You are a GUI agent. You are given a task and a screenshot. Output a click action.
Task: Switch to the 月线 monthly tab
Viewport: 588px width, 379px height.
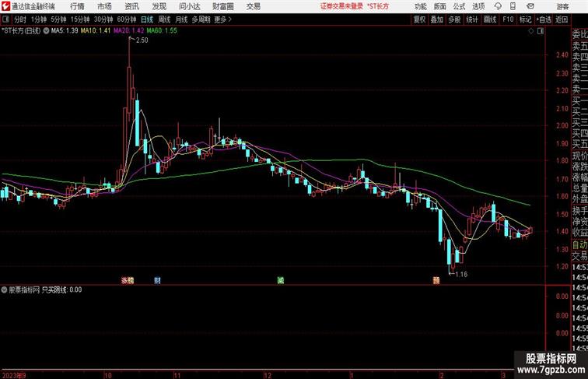pyautogui.click(x=181, y=19)
